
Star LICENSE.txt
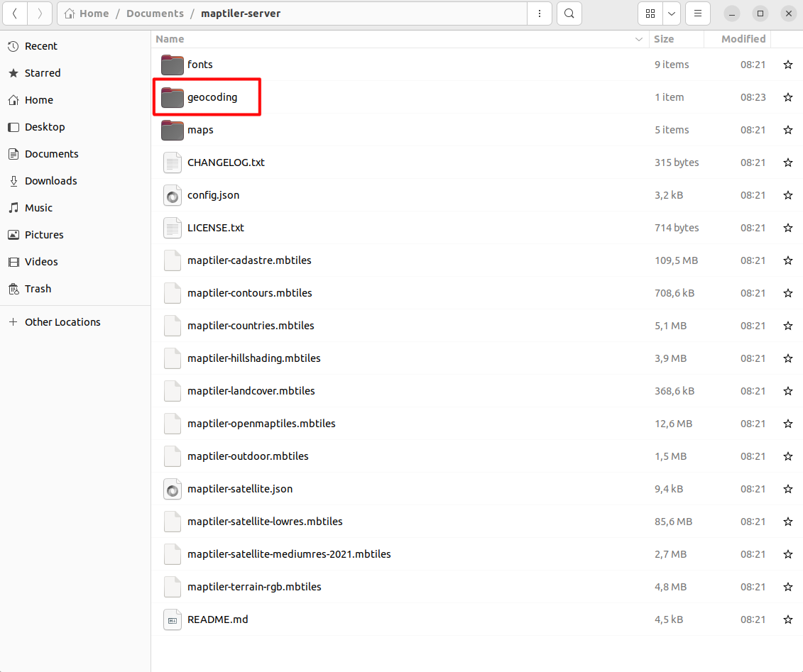787,228
